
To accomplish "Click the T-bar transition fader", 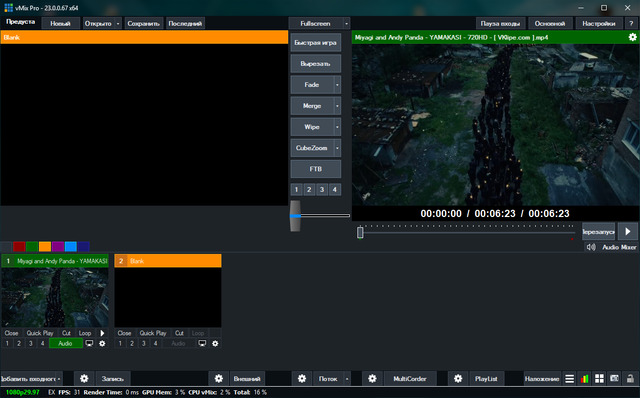I will pyautogui.click(x=296, y=216).
